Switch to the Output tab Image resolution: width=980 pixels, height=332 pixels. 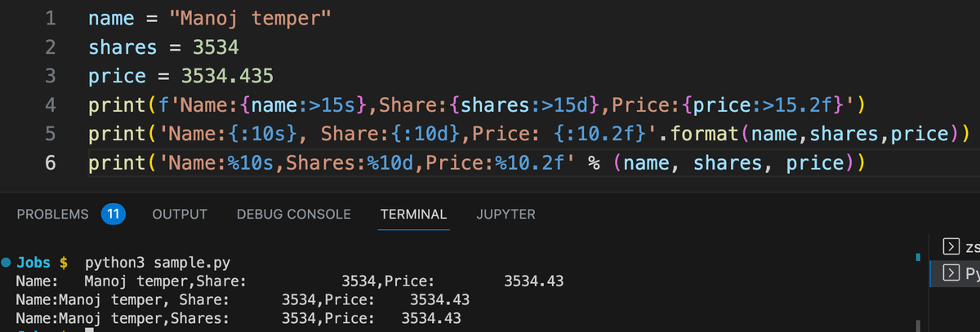click(x=180, y=215)
